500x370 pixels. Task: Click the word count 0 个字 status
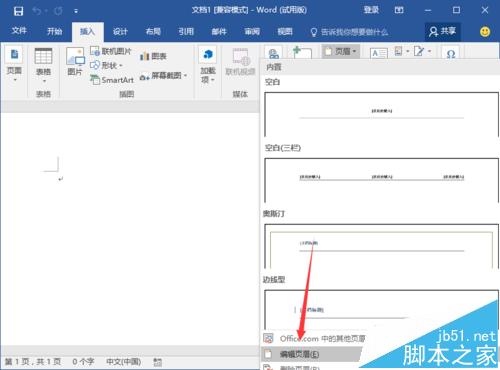[x=83, y=362]
